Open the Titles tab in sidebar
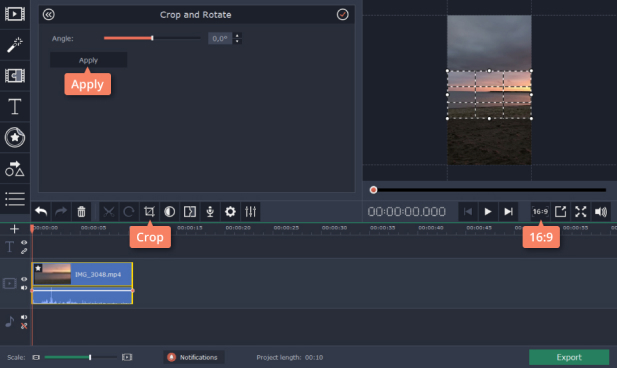This screenshot has width=617, height=368. point(15,107)
